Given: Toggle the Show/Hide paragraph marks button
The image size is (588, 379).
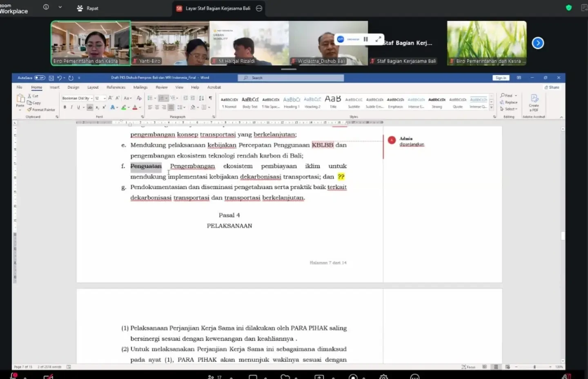Looking at the screenshot, I should pos(210,98).
